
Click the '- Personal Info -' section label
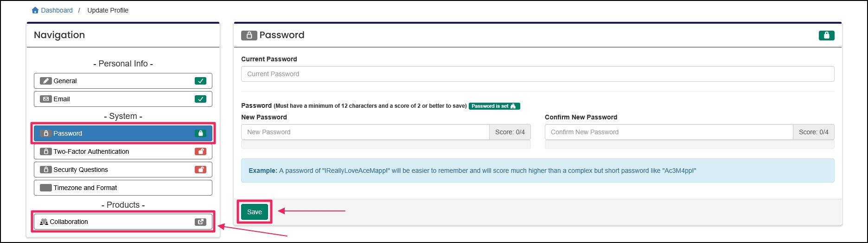[x=123, y=64]
